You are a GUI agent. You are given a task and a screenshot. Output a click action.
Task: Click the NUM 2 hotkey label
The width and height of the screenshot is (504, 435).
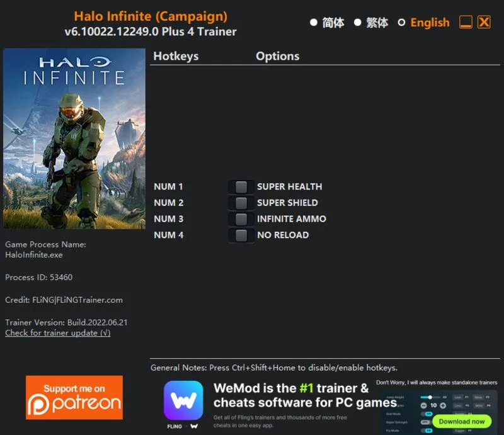pos(169,203)
